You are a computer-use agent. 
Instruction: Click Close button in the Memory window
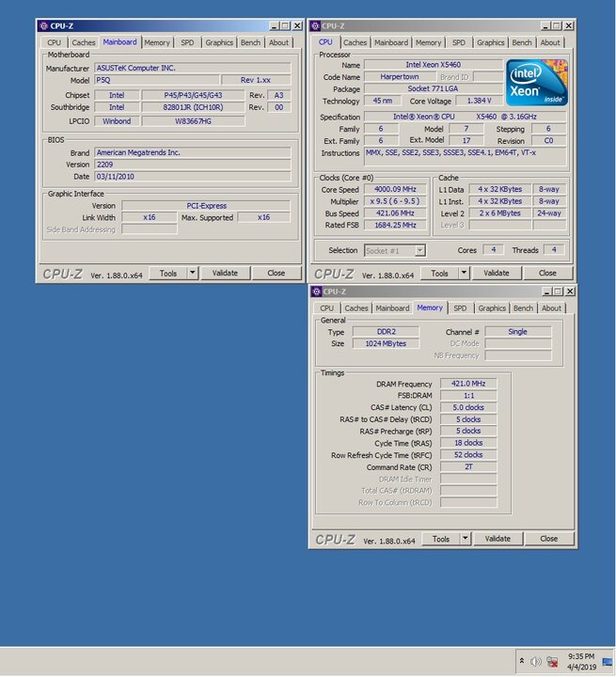coord(548,539)
